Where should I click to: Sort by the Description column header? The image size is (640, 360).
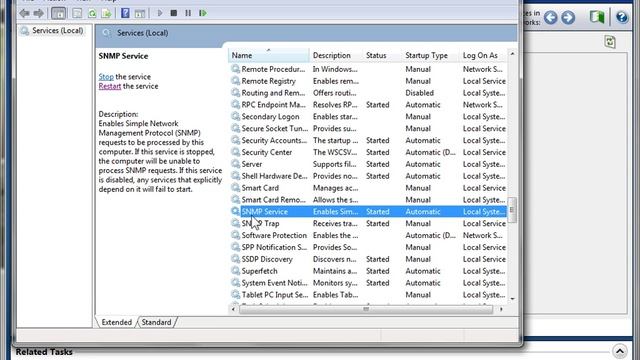336,55
